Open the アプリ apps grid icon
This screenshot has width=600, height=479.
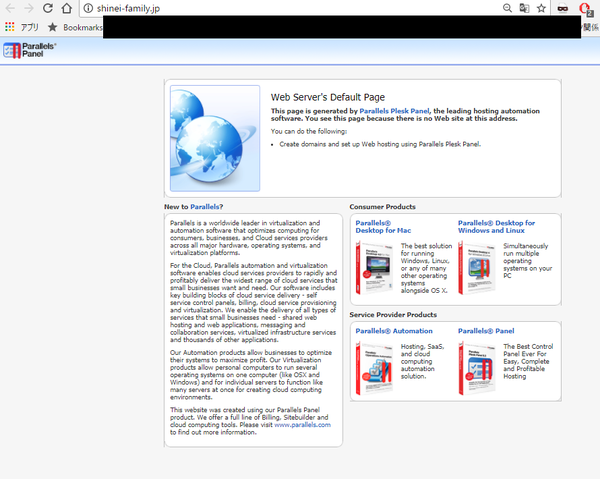coord(10,27)
